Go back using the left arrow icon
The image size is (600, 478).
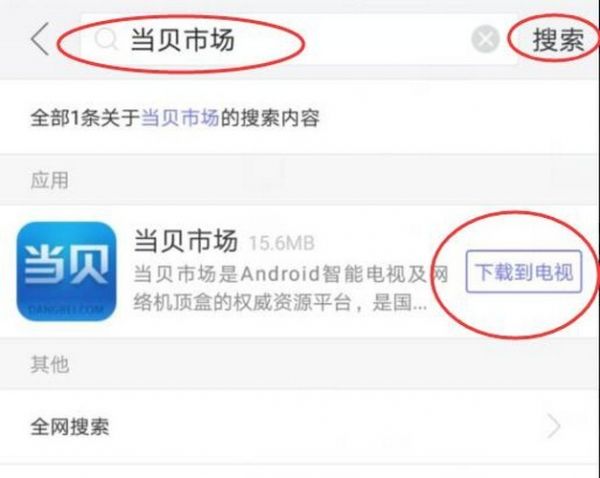pos(40,39)
